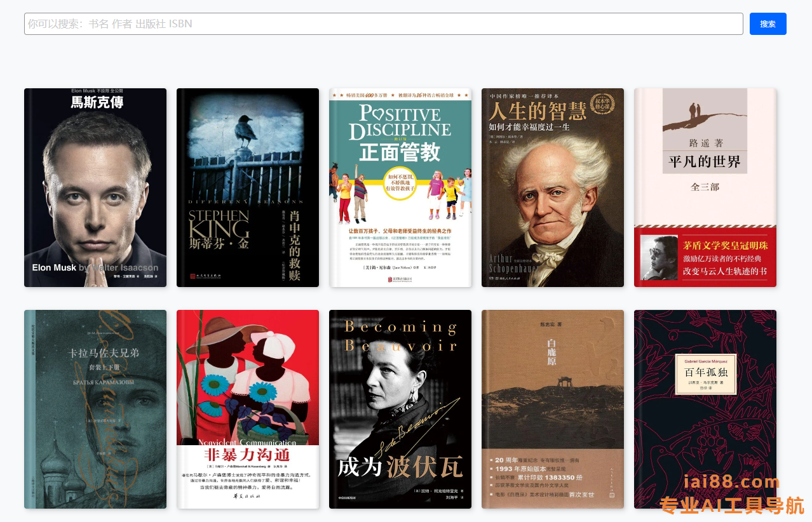Open the 百年孤独 book cover
Image resolution: width=812 pixels, height=522 pixels.
pyautogui.click(x=705, y=409)
